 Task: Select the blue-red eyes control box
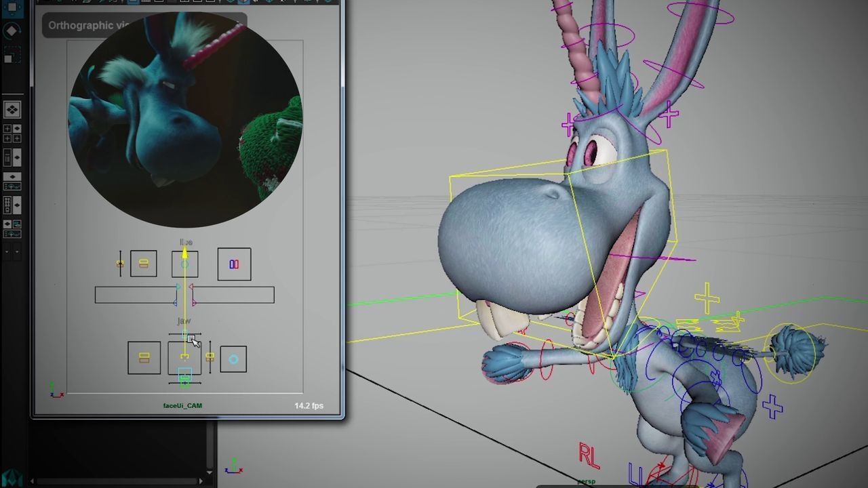pos(234,264)
